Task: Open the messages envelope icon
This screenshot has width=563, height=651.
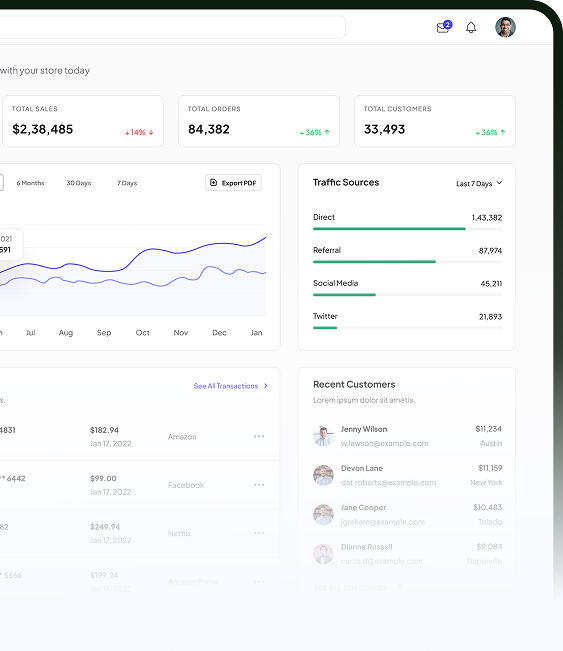Action: (x=443, y=27)
